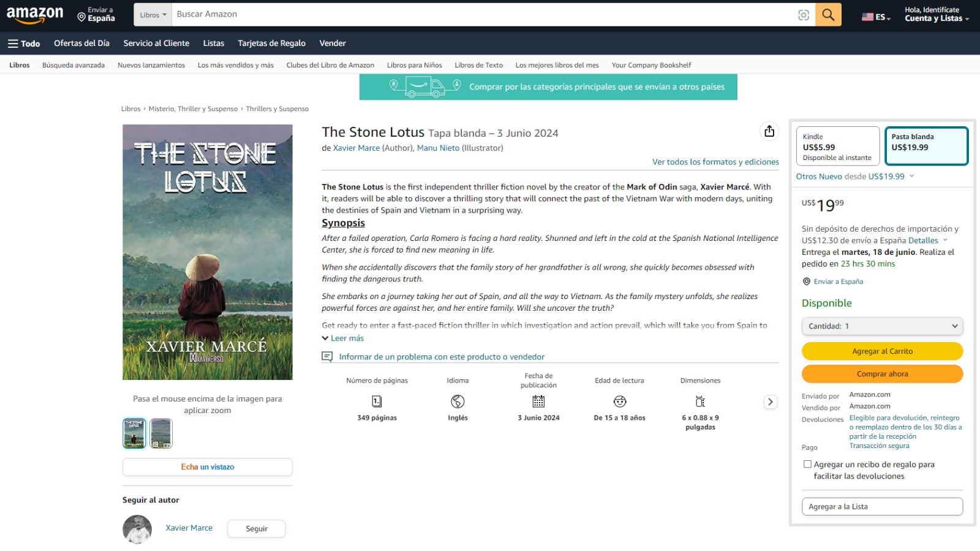This screenshot has width=980, height=551.
Task: Open the Cantidad quantity dropdown
Action: click(x=882, y=326)
